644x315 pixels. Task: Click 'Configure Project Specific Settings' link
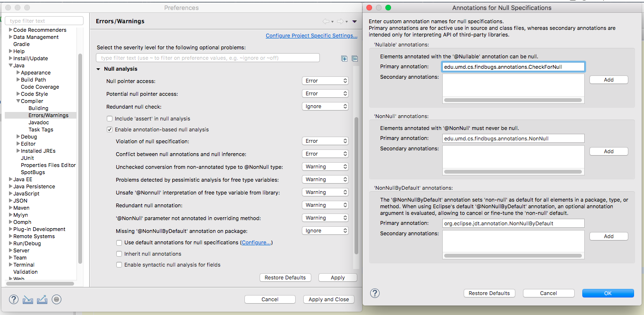click(311, 36)
